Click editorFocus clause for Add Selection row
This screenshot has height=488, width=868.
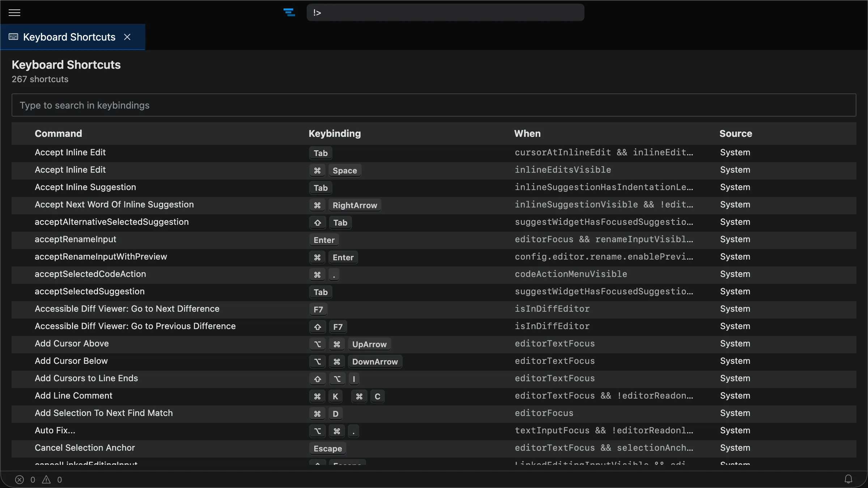[544, 413]
